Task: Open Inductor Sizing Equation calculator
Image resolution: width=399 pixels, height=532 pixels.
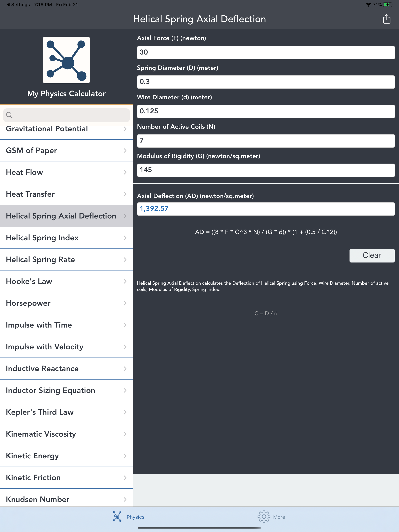Action: 66,390
